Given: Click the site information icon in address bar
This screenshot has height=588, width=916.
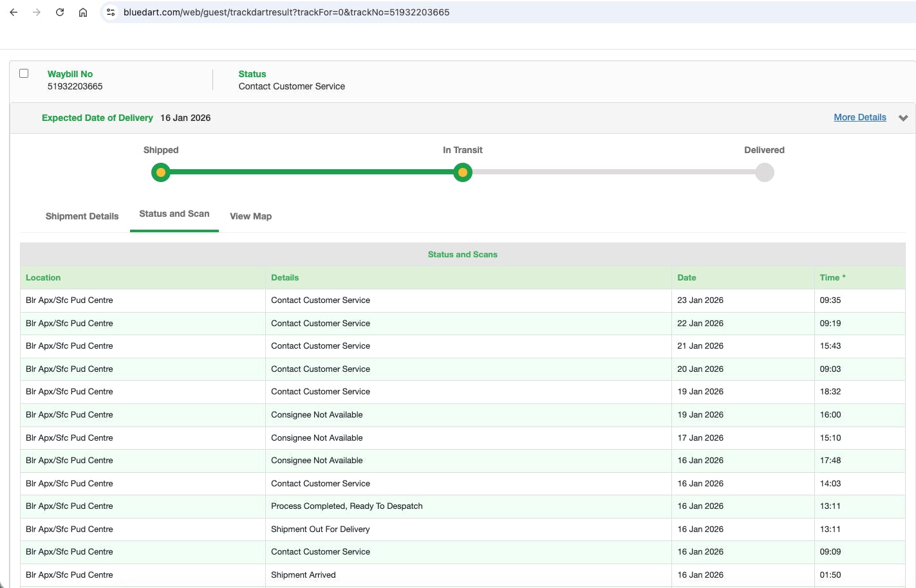Looking at the screenshot, I should tap(111, 12).
